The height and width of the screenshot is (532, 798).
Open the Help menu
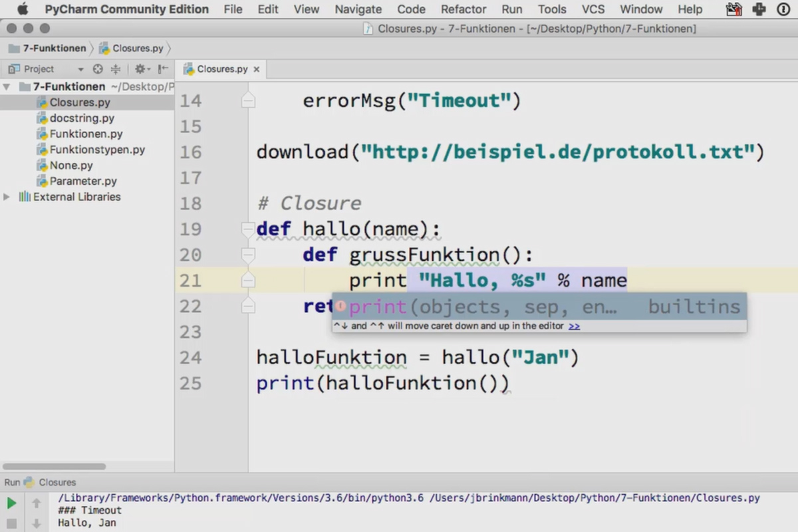pyautogui.click(x=690, y=9)
